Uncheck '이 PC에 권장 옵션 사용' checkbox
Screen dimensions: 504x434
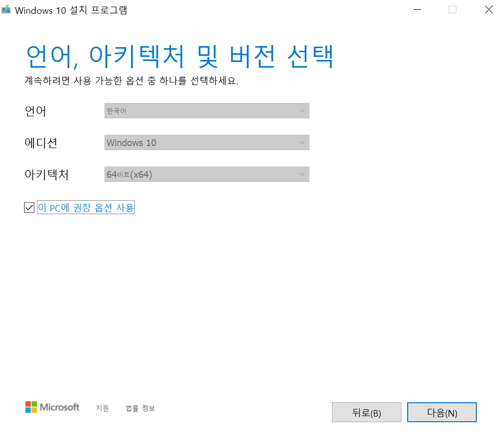pos(29,208)
